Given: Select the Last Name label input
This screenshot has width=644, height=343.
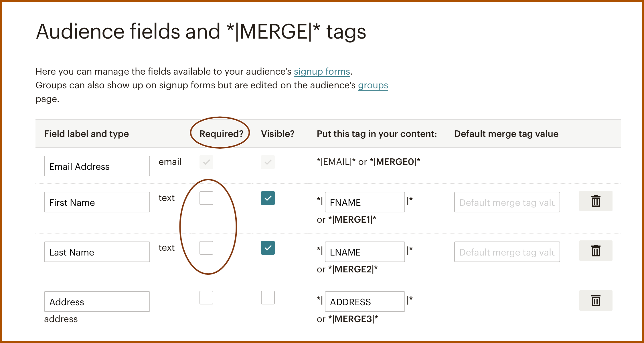Looking at the screenshot, I should 97,252.
